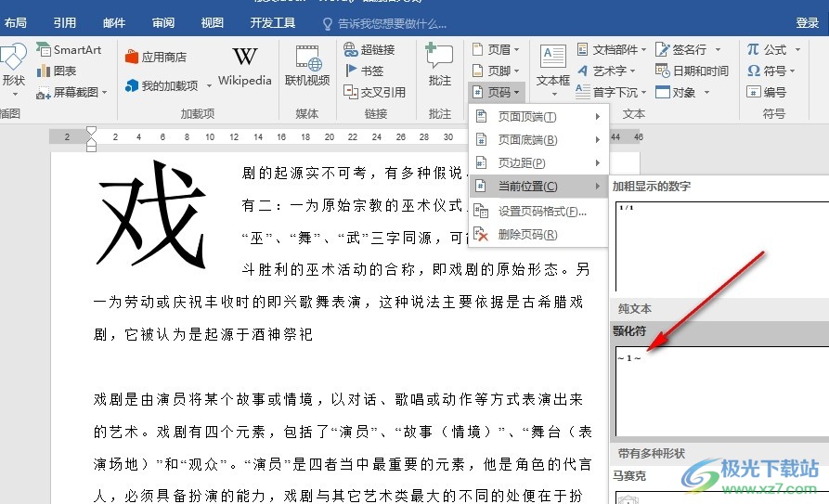Insert a chart (图表)
Image resolution: width=829 pixels, height=504 pixels.
pos(57,71)
